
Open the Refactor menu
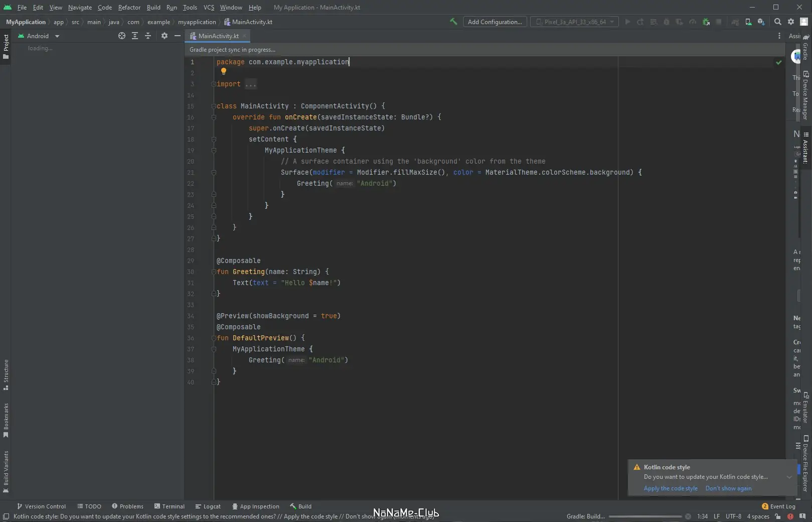(x=129, y=8)
